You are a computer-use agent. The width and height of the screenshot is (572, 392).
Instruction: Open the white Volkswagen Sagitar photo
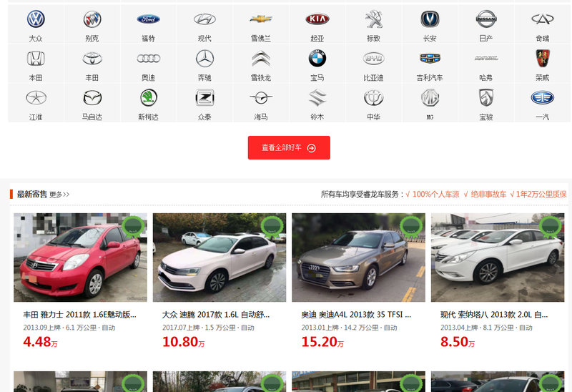[220, 258]
